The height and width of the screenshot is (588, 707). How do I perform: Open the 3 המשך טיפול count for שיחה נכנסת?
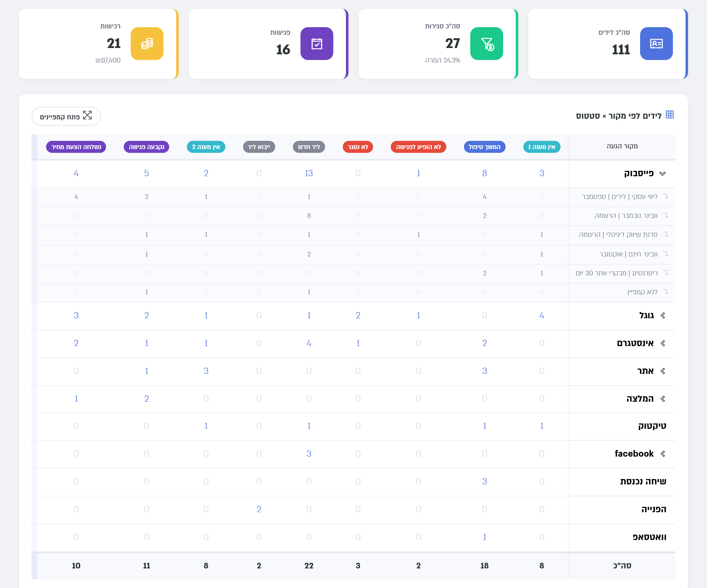tap(484, 481)
